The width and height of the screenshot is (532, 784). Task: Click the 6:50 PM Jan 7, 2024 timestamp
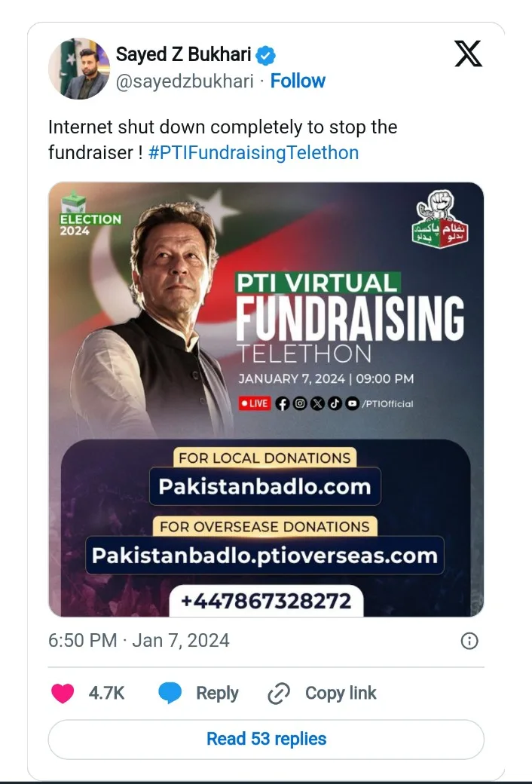coord(139,641)
